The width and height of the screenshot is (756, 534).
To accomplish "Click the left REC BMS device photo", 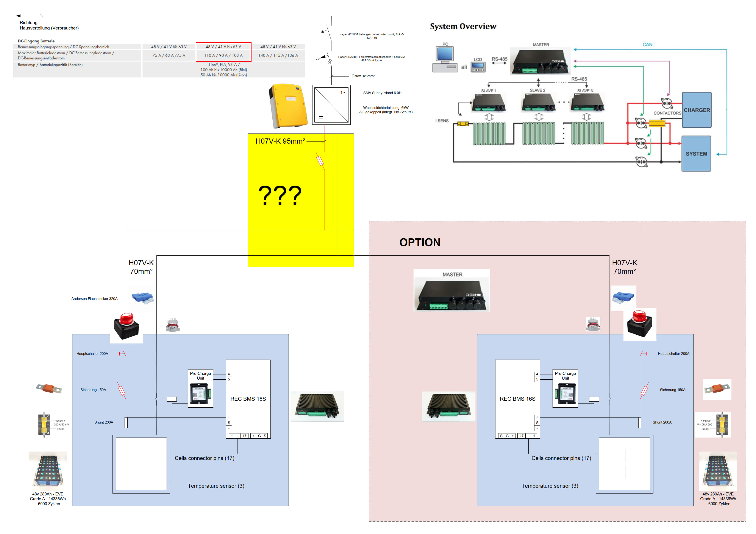I will coord(317,406).
